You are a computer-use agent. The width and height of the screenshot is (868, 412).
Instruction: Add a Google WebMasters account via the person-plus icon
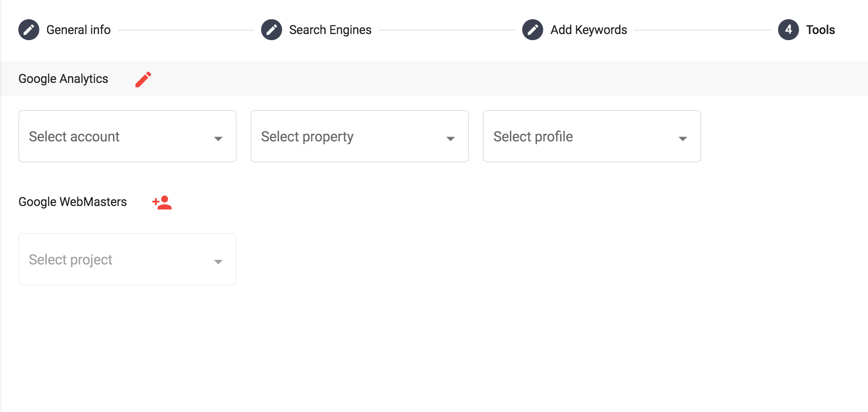tap(162, 203)
